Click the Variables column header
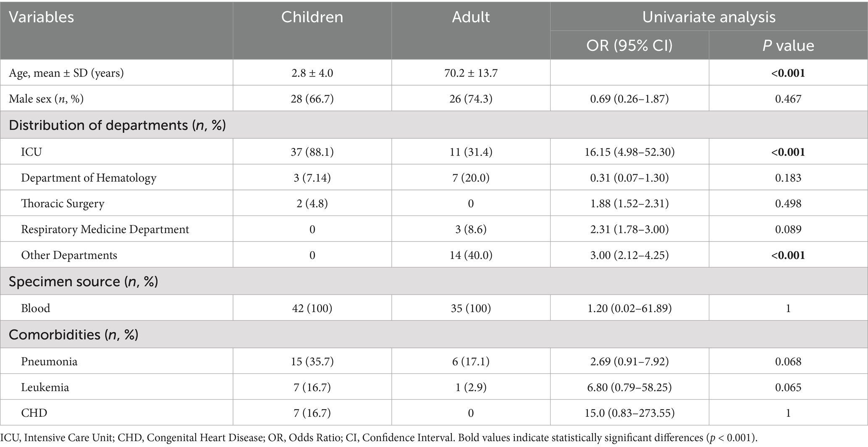 pos(41,17)
